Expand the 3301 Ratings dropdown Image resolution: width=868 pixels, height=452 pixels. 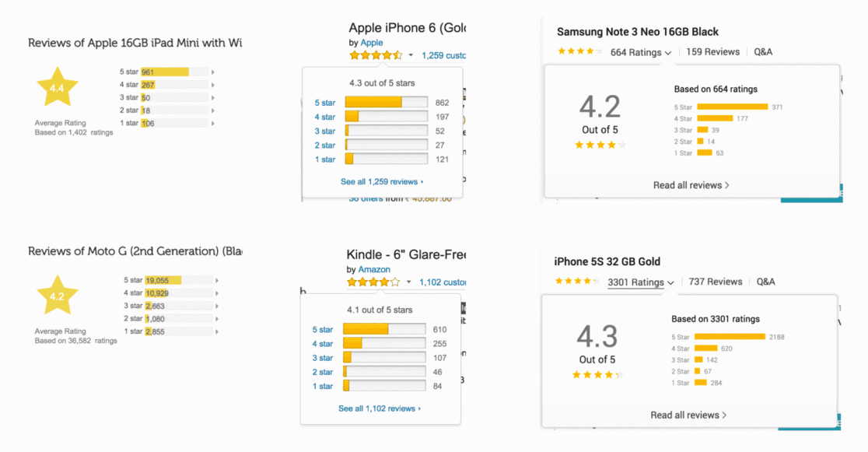[x=641, y=282]
